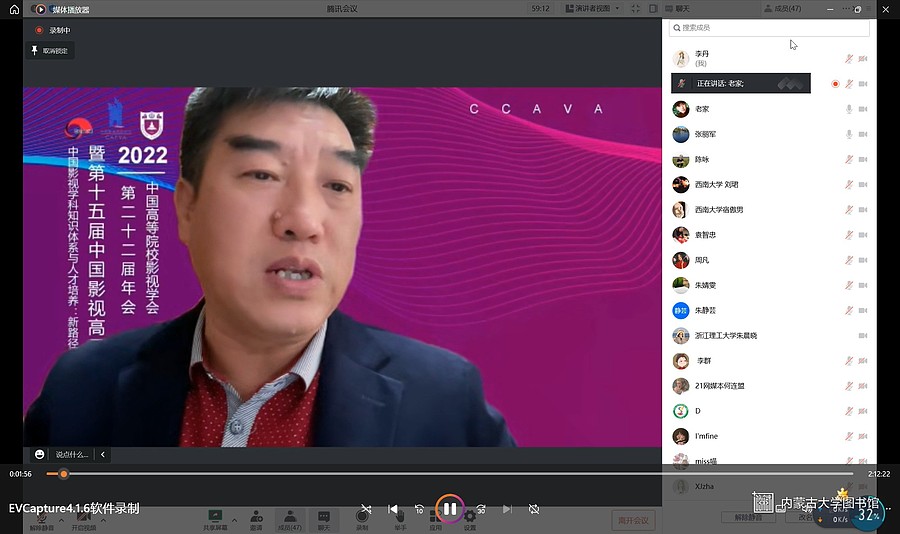Click the 说点什么 chat input box
The height and width of the screenshot is (534, 900).
coord(72,454)
